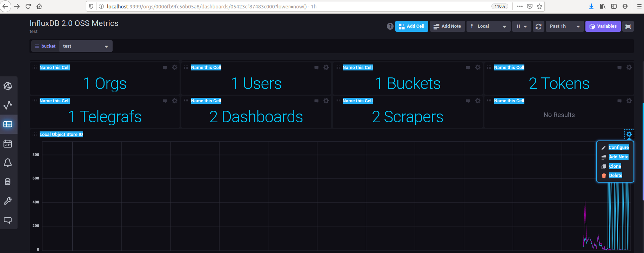Click the help question mark icon

coord(390,26)
